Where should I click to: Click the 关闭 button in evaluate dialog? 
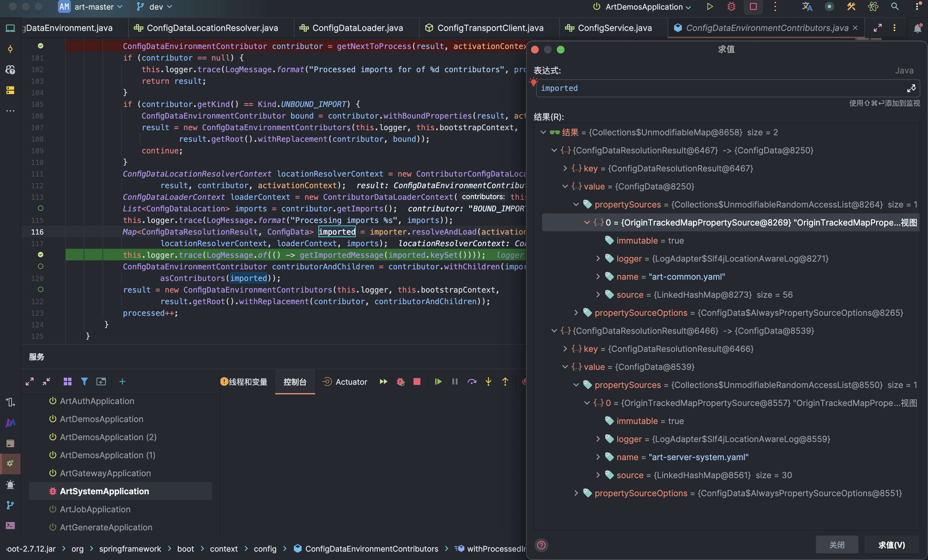point(836,545)
